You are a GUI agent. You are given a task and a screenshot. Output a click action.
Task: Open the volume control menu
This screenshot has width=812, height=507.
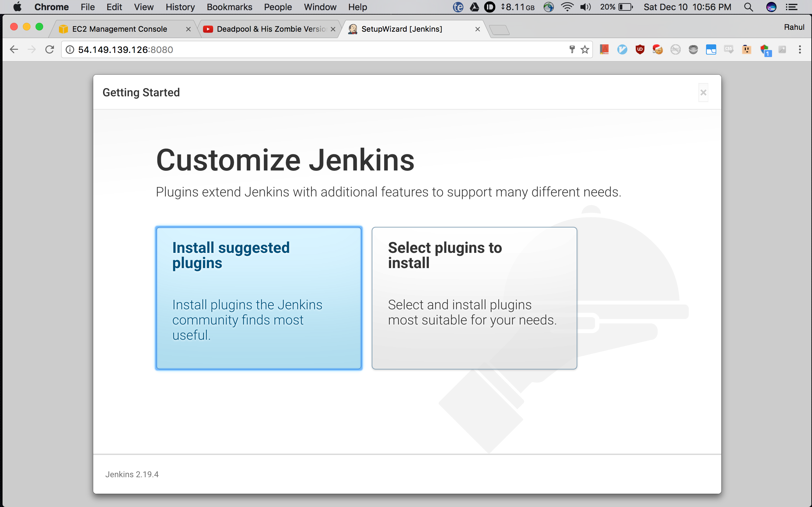tap(585, 7)
